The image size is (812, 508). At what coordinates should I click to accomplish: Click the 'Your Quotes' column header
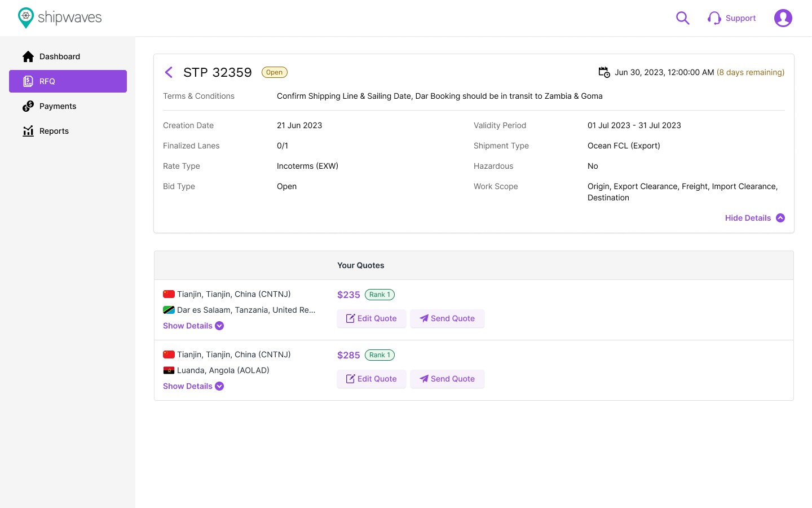[x=361, y=265]
